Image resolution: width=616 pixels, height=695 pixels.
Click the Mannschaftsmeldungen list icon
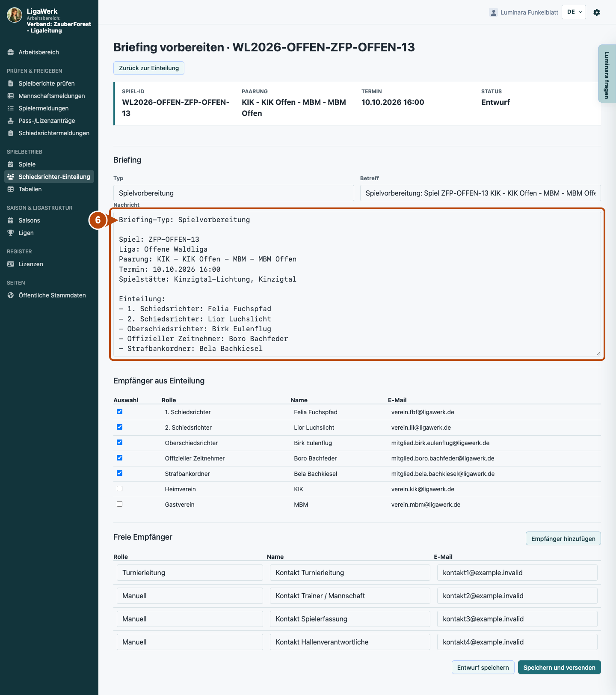point(11,96)
